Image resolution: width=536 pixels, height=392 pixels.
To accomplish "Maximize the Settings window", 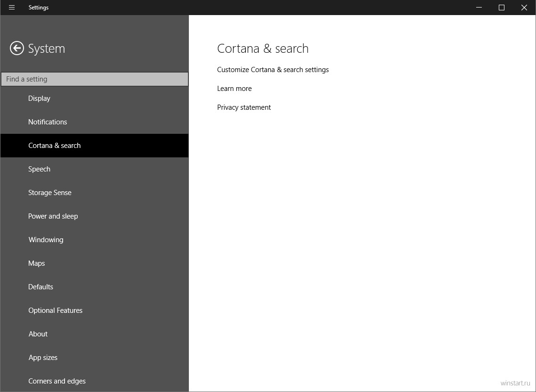I will 502,7.
